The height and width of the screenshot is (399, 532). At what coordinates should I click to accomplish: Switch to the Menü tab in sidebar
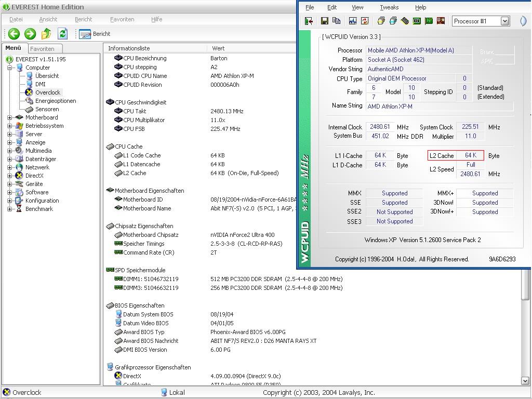pos(14,48)
